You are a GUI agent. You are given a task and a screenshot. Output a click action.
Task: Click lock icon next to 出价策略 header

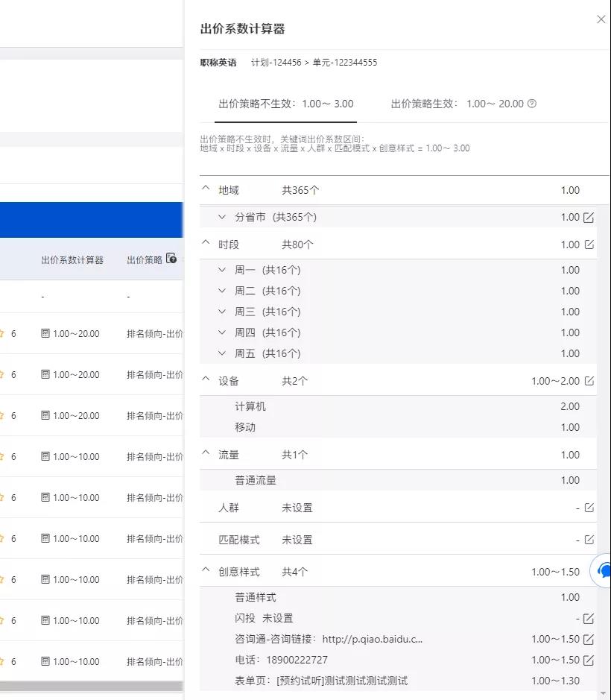(x=171, y=257)
